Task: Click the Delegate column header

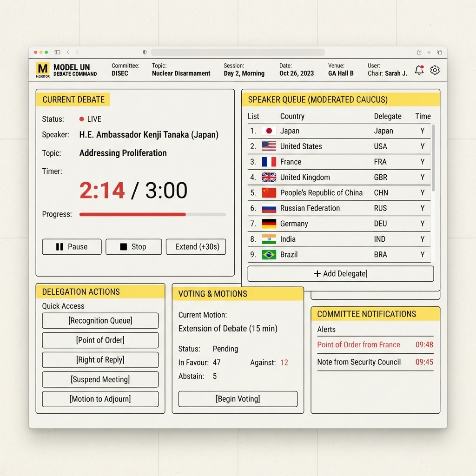Action: pos(388,116)
